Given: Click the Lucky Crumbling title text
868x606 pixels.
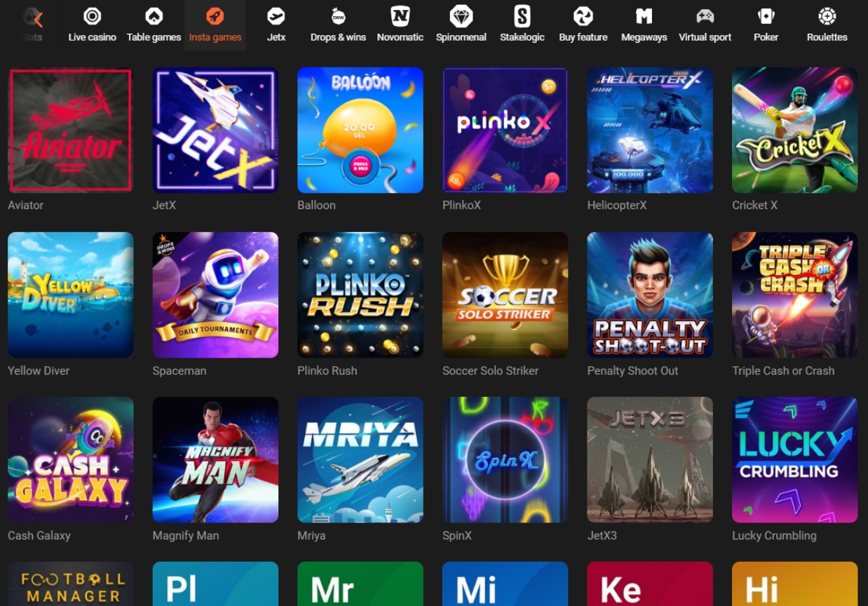Looking at the screenshot, I should pos(774,535).
